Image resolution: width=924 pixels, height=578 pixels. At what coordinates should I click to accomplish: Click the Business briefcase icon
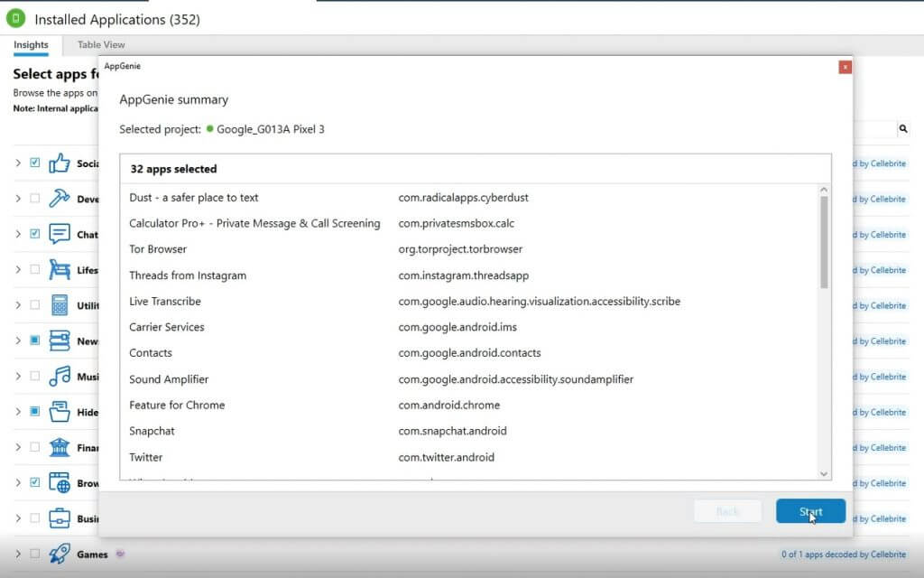59,518
